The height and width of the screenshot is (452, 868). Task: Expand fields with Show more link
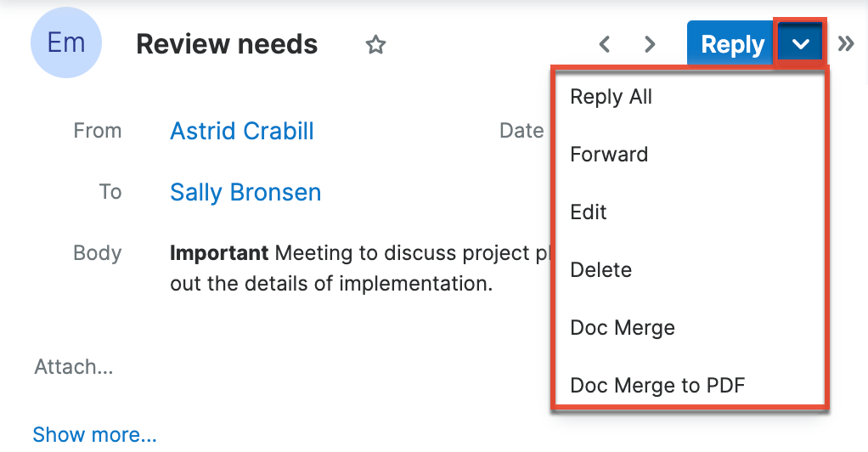tap(94, 435)
